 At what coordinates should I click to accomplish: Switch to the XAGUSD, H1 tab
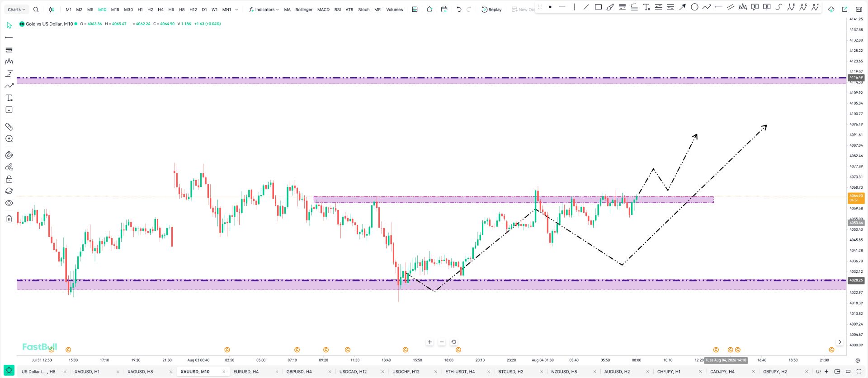pyautogui.click(x=87, y=372)
